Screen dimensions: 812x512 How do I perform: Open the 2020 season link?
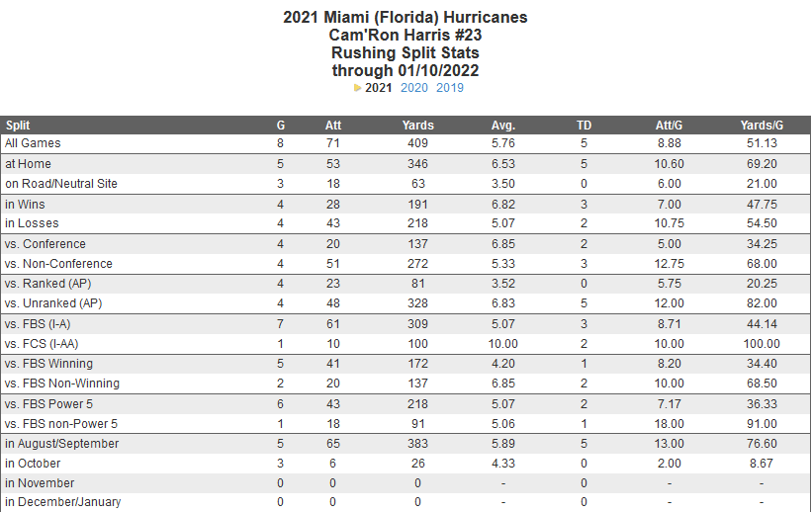coord(414,88)
